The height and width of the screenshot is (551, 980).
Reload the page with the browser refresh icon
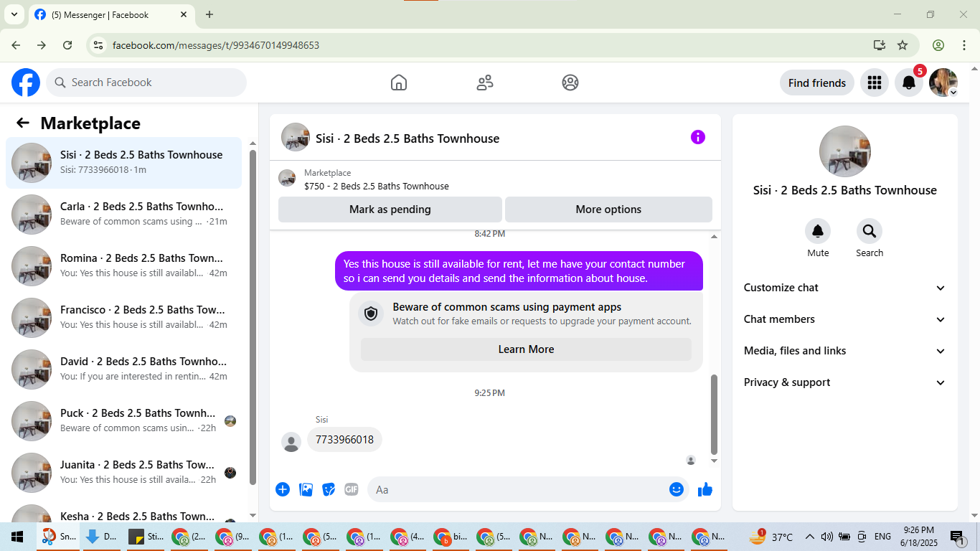coord(67,45)
